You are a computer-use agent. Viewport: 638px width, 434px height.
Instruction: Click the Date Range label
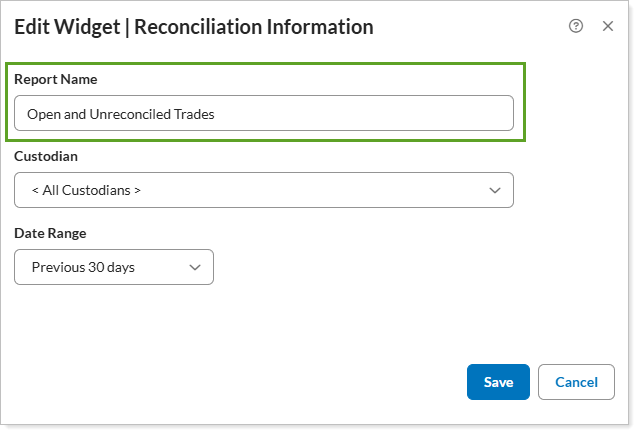[50, 233]
